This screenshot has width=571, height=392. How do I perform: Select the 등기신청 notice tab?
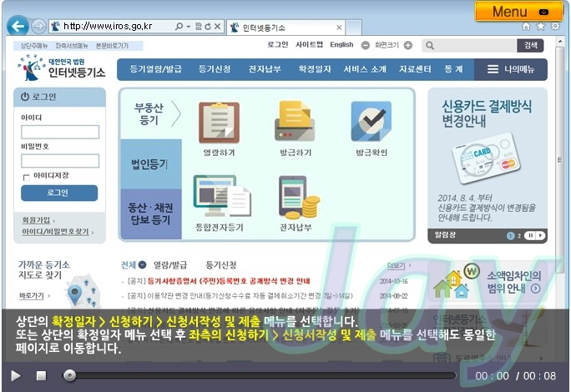(221, 265)
